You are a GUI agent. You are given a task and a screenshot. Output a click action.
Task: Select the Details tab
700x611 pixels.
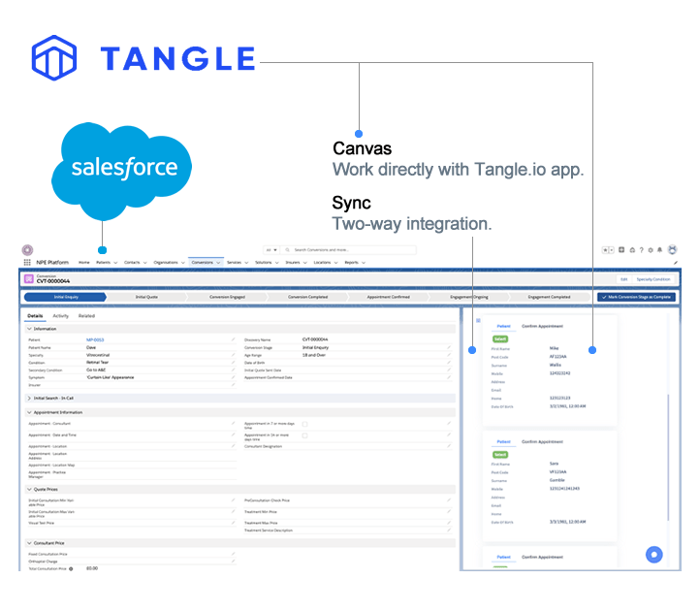[x=35, y=316]
